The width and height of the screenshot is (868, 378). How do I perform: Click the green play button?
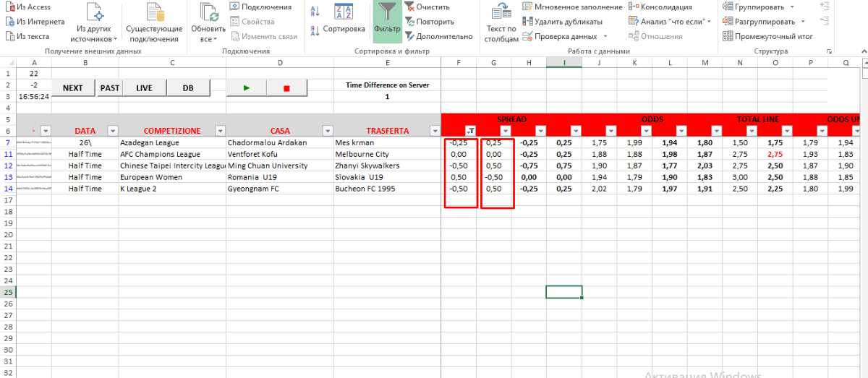[x=247, y=88]
